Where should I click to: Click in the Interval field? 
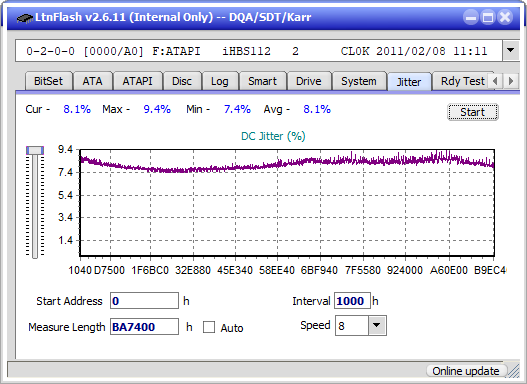(x=352, y=300)
